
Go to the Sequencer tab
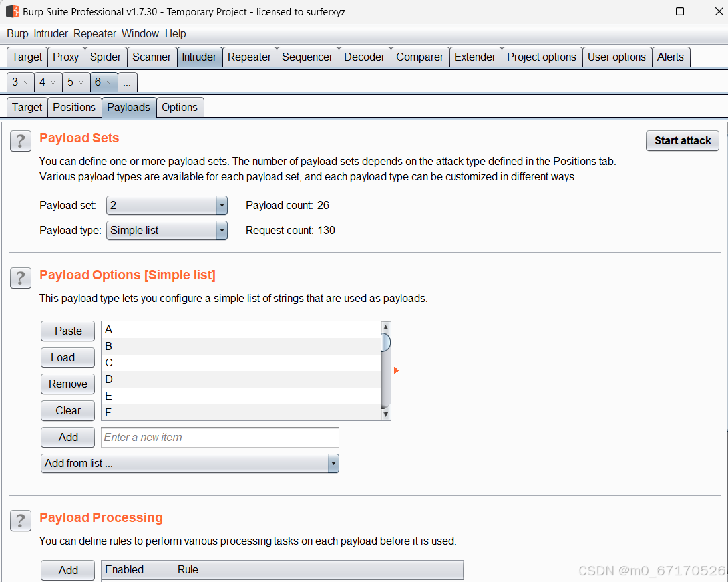[x=307, y=57]
